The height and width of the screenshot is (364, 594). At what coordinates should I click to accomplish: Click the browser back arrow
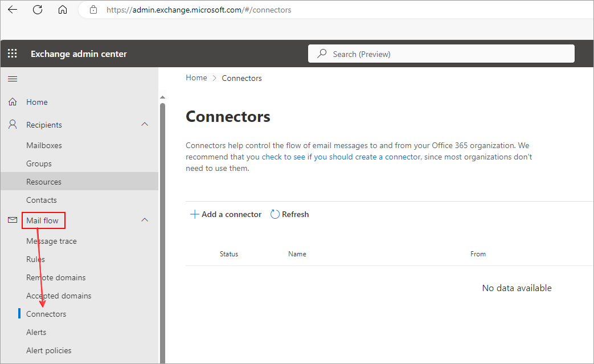tap(13, 10)
